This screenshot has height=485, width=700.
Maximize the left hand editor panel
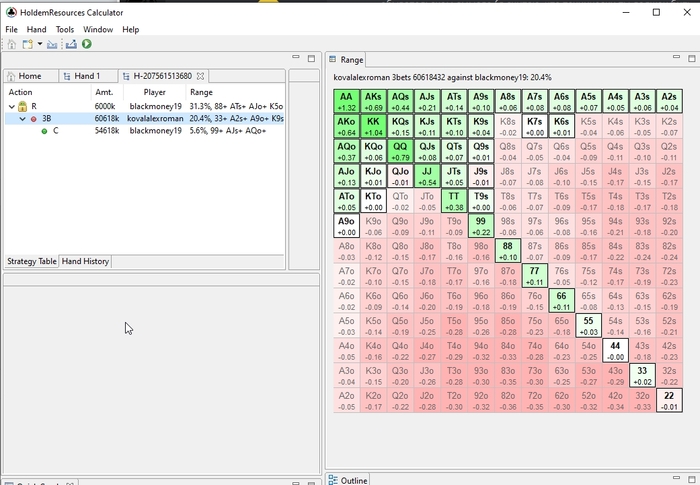(x=311, y=59)
